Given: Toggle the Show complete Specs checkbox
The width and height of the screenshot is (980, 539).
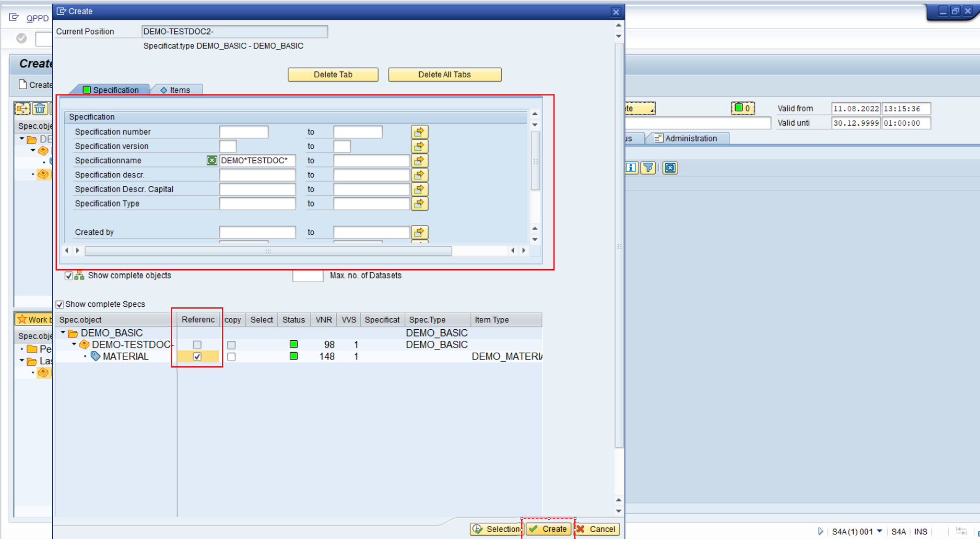Looking at the screenshot, I should coord(60,304).
